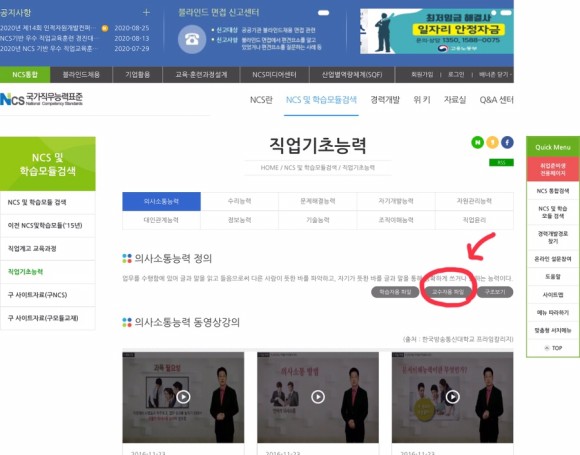The height and width of the screenshot is (455, 580).
Task: Open sidebar item 직업계고 교육과정
Action: tap(48, 249)
